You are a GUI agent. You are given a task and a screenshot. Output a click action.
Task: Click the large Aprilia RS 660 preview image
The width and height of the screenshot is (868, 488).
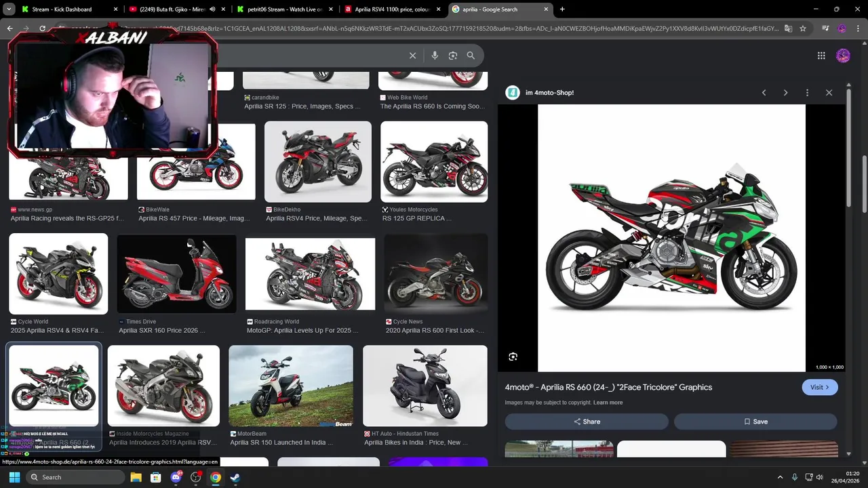[x=671, y=238]
